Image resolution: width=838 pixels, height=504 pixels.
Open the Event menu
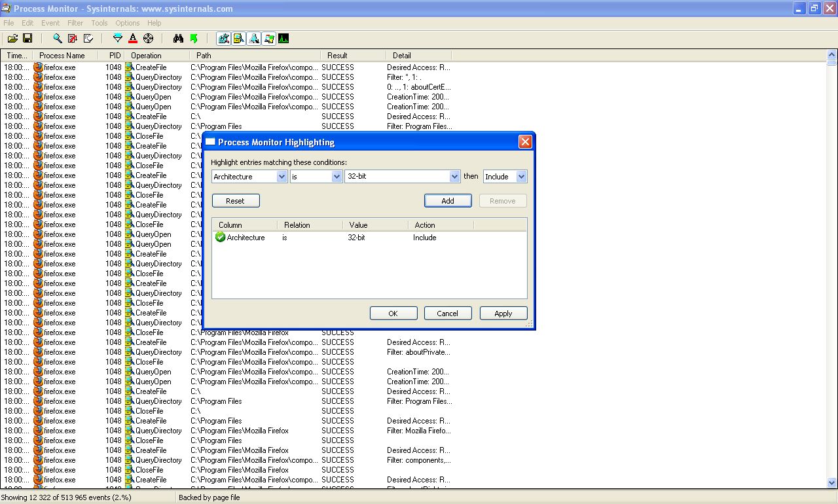(x=50, y=23)
